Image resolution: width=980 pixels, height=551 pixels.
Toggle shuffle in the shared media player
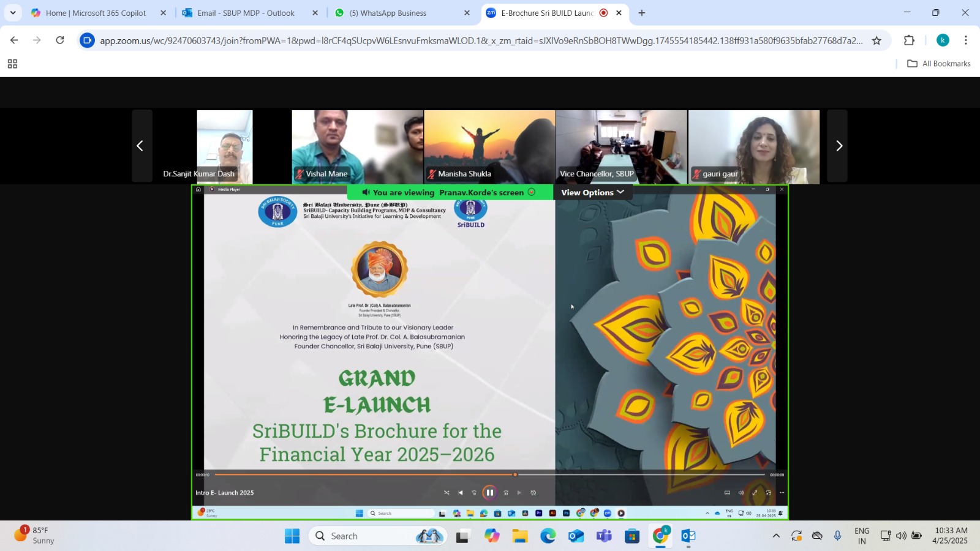pyautogui.click(x=447, y=492)
